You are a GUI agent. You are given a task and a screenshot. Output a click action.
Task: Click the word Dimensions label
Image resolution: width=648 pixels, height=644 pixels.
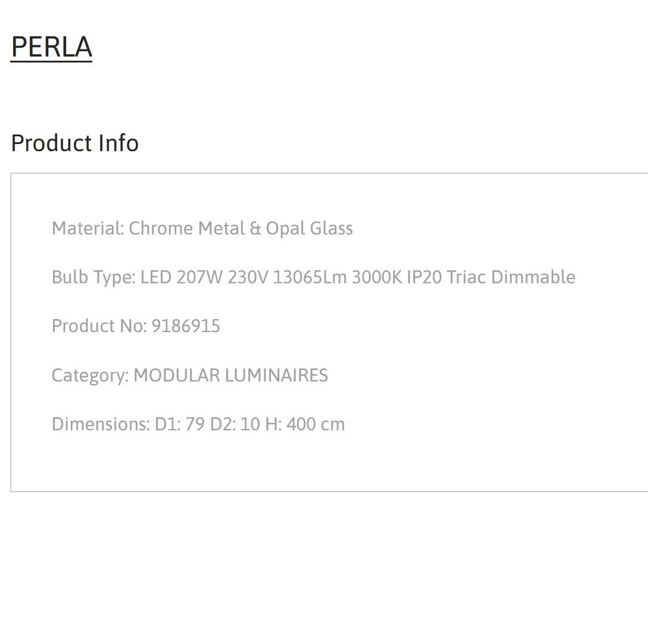pyautogui.click(x=101, y=424)
